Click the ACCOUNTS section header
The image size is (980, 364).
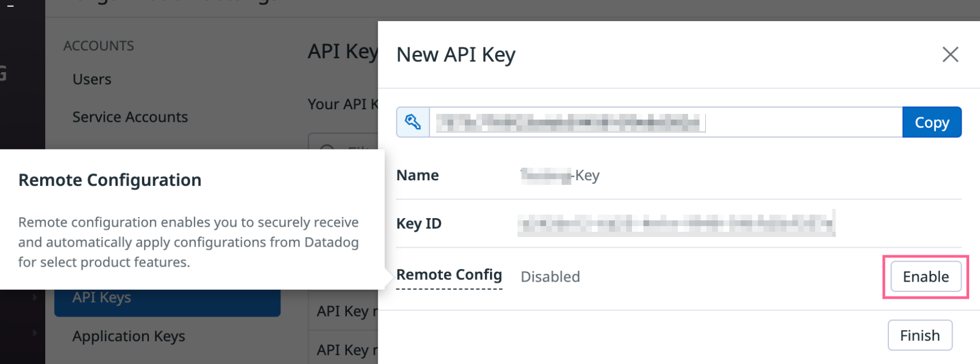[98, 46]
